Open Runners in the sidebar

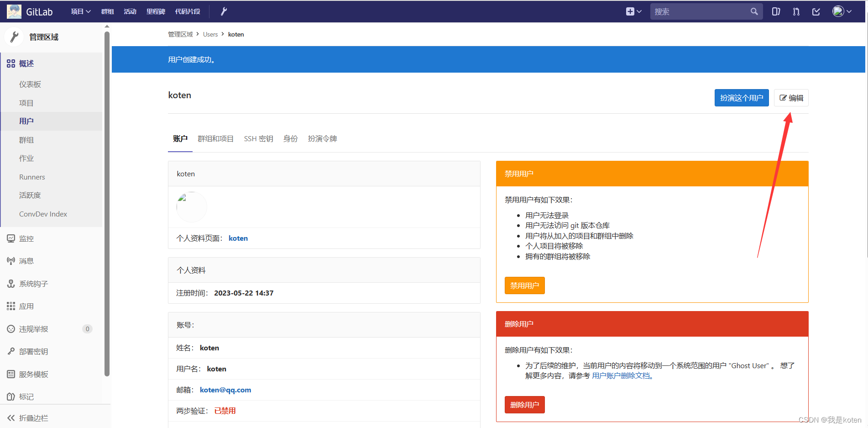[x=32, y=177]
